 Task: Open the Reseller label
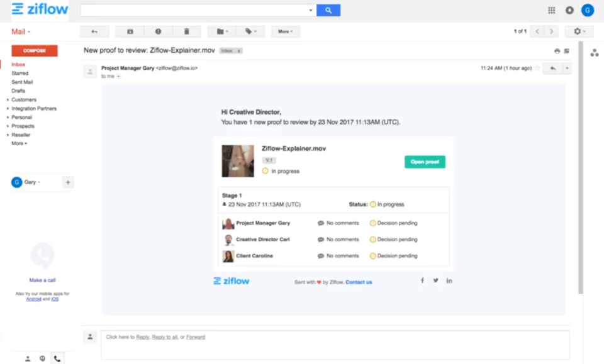pos(21,135)
